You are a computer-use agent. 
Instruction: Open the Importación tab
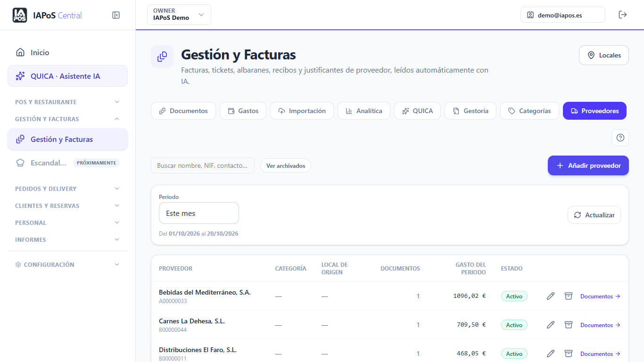(x=302, y=111)
